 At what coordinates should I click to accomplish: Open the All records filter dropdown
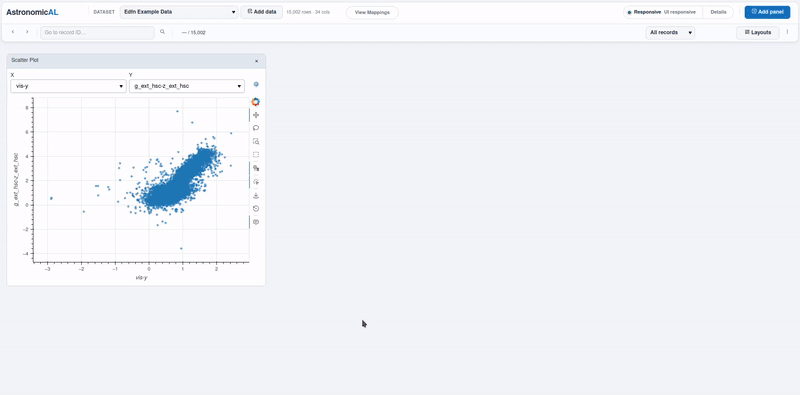pos(670,33)
